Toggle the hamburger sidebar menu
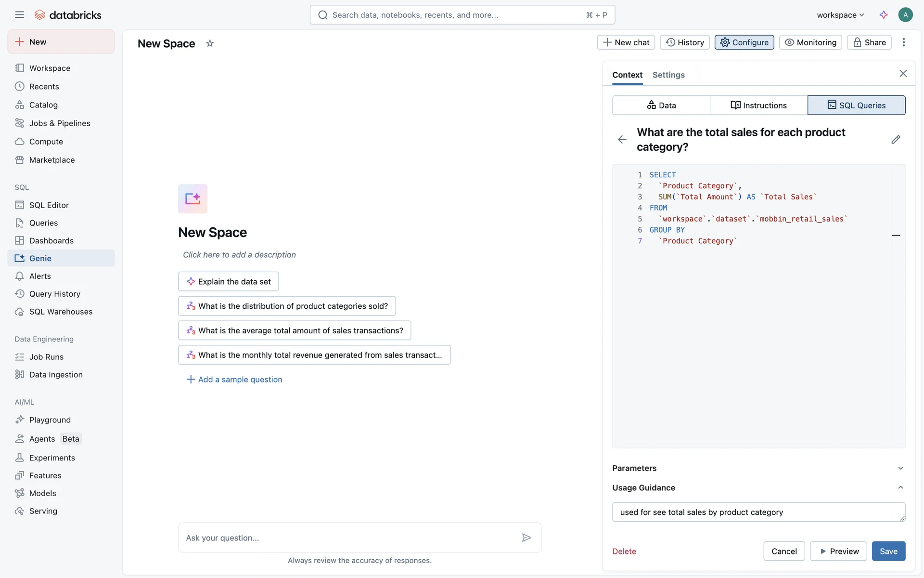The image size is (924, 578). pyautogui.click(x=19, y=15)
